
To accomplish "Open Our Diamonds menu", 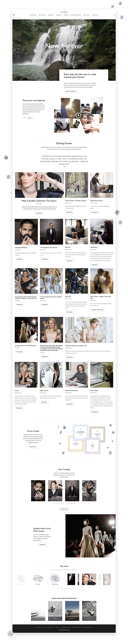I will (33, 15).
